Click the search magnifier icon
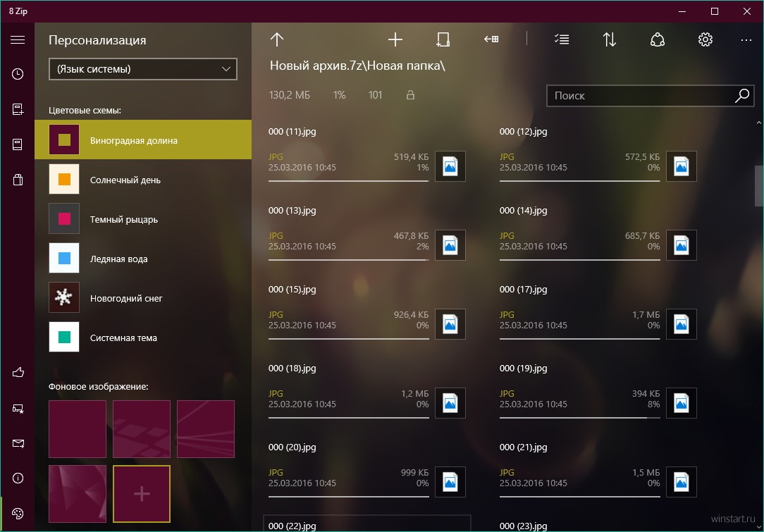The height and width of the screenshot is (532, 764). [x=741, y=96]
